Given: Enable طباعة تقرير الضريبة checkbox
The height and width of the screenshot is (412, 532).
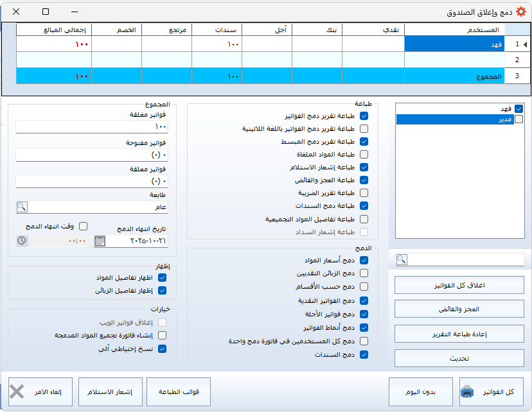Looking at the screenshot, I should [x=364, y=193].
